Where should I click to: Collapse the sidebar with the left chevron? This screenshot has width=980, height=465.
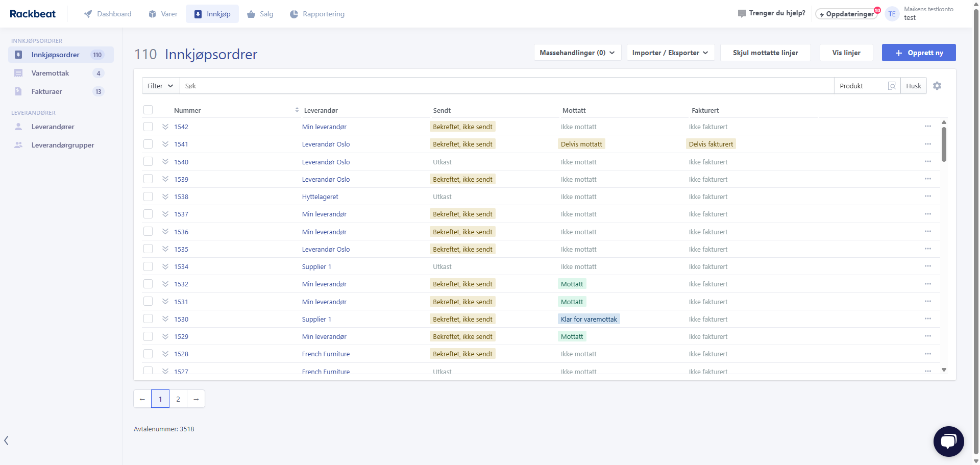coord(6,440)
